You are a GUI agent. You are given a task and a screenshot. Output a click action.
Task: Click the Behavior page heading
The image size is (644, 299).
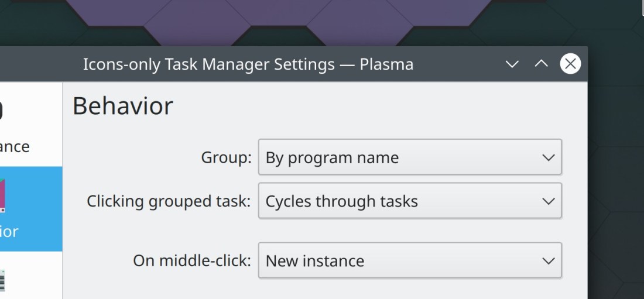click(x=123, y=106)
